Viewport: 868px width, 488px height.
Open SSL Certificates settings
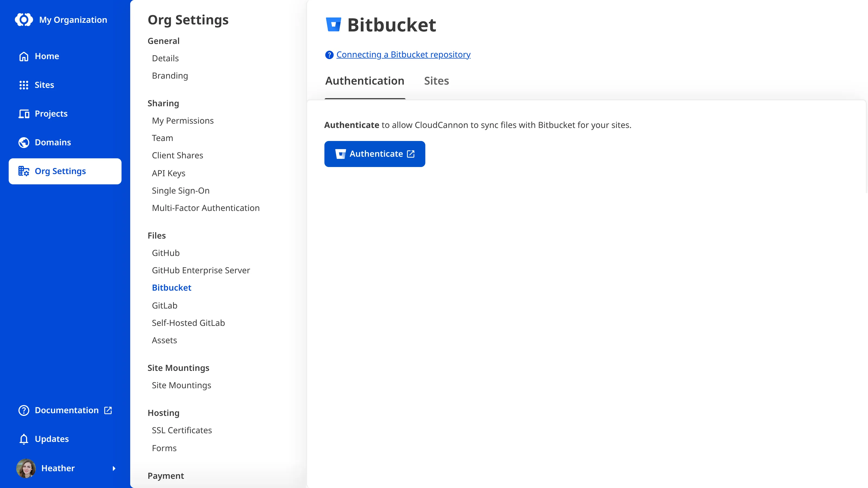182,431
